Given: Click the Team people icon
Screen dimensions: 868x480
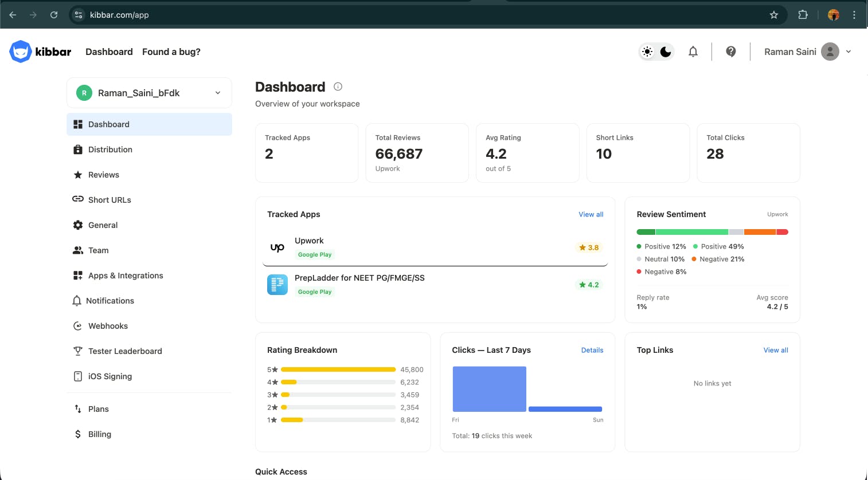Looking at the screenshot, I should tap(78, 250).
